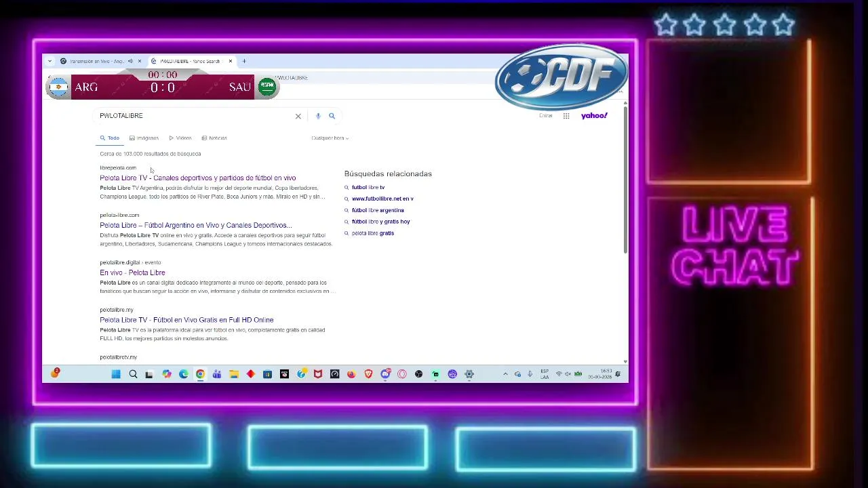This screenshot has height=488, width=868.
Task: Open Pelota Libre TV - Fútbol en Vivo Gratis result
Action: (x=186, y=320)
